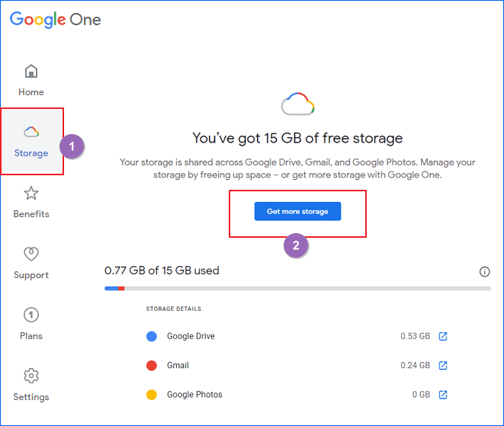The image size is (504, 426).
Task: Select the Benefits label in sidebar
Action: click(x=31, y=214)
